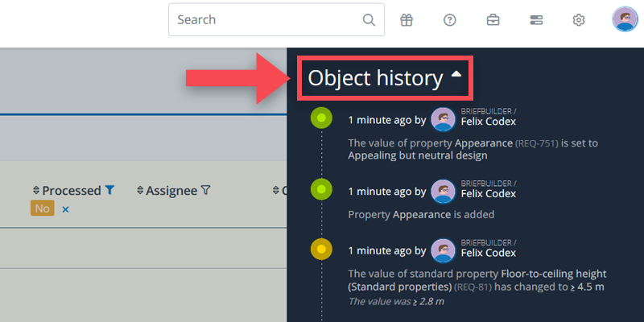The image size is (644, 322).
Task: Click the Object history heading
Action: tap(375, 78)
